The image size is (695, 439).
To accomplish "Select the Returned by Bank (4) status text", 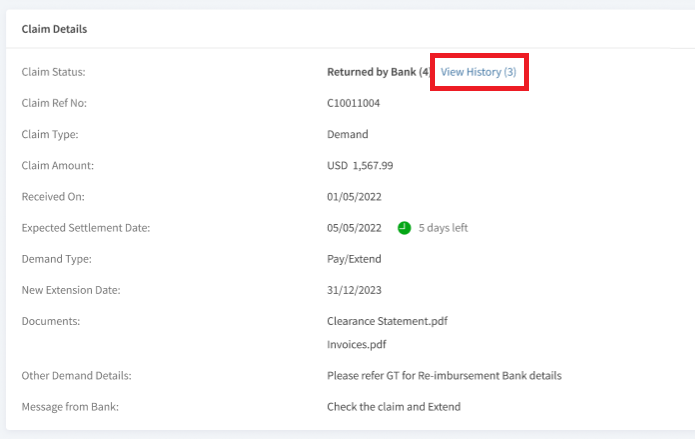I will pyautogui.click(x=379, y=72).
